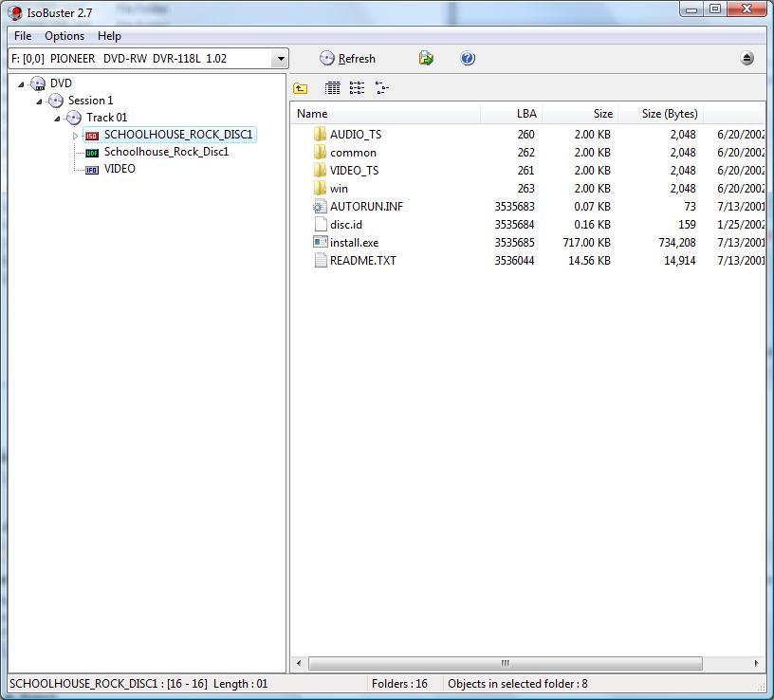774x700 pixels.
Task: Open the Help menu
Action: coord(109,36)
